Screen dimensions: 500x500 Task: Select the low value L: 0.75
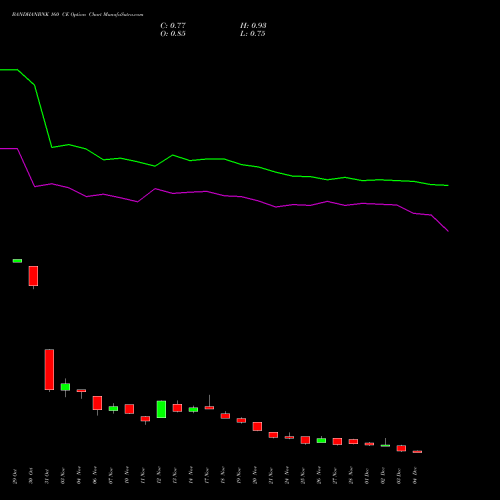pyautogui.click(x=253, y=34)
